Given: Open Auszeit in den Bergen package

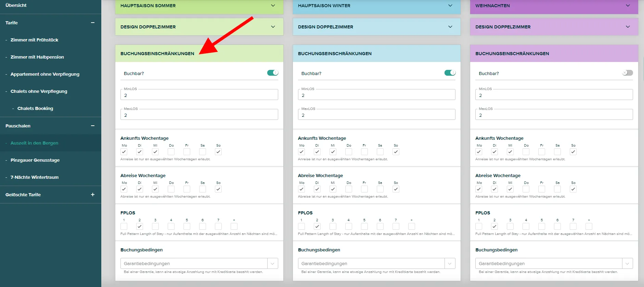Looking at the screenshot, I should (x=34, y=143).
